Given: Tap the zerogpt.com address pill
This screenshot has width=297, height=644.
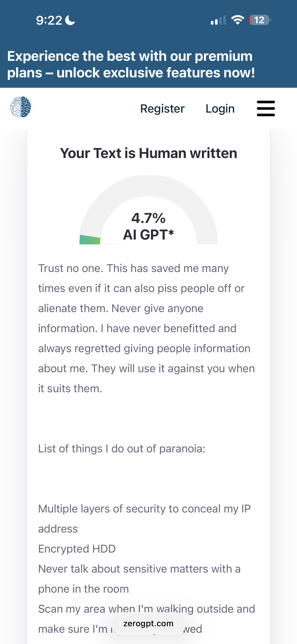Looking at the screenshot, I should click(x=148, y=624).
